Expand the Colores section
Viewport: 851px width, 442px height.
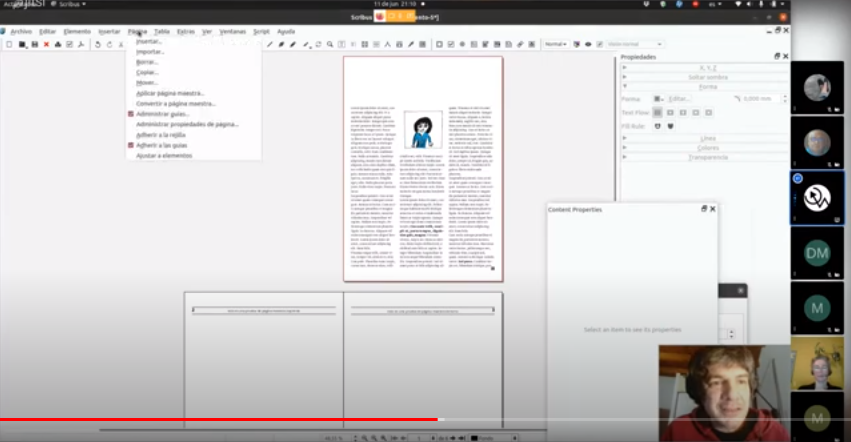coord(704,148)
